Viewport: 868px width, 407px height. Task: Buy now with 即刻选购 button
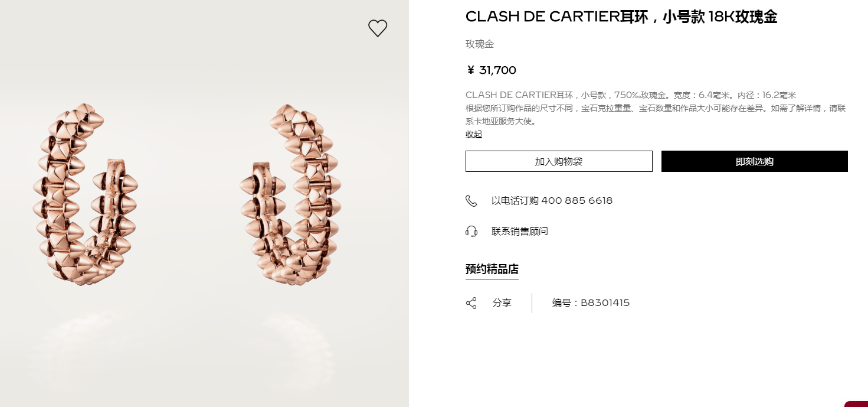755,161
